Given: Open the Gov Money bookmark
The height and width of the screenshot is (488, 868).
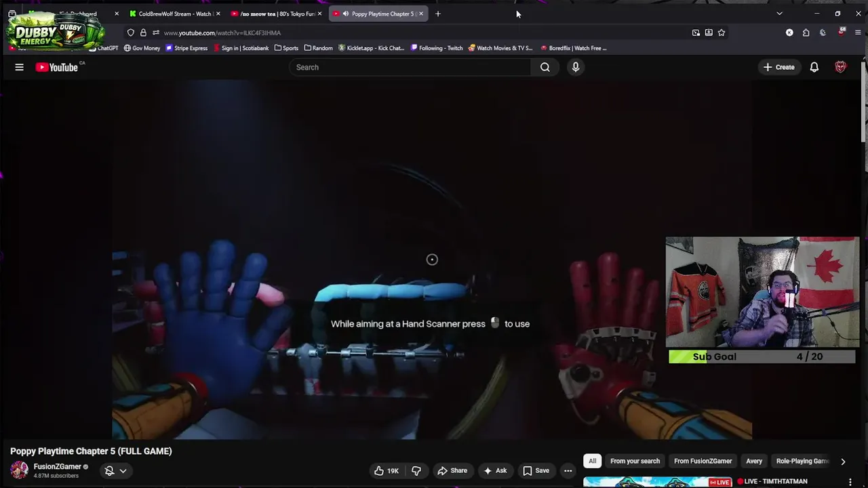Looking at the screenshot, I should tap(142, 48).
